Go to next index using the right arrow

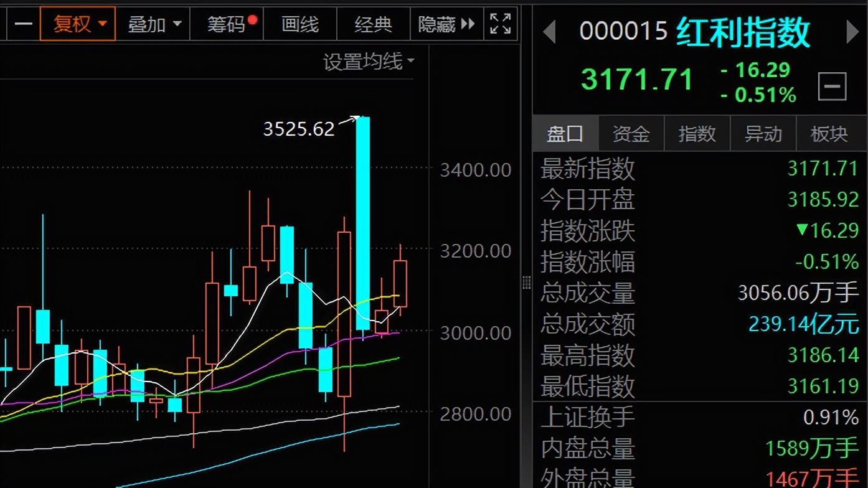852,31
